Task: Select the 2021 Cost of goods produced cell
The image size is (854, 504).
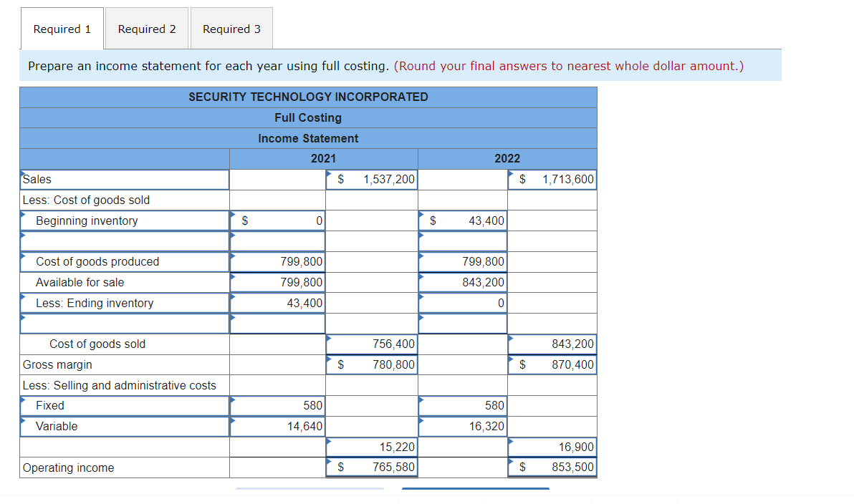Action: pos(277,261)
